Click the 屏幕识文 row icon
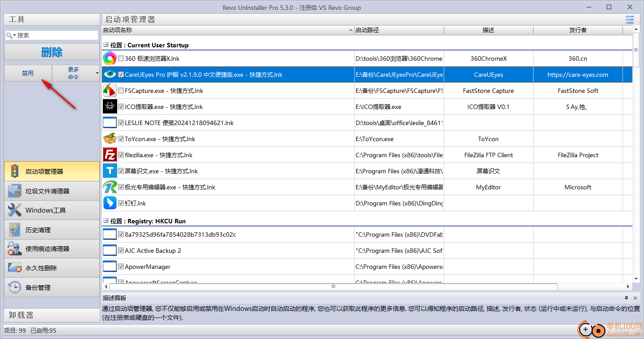 click(110, 171)
